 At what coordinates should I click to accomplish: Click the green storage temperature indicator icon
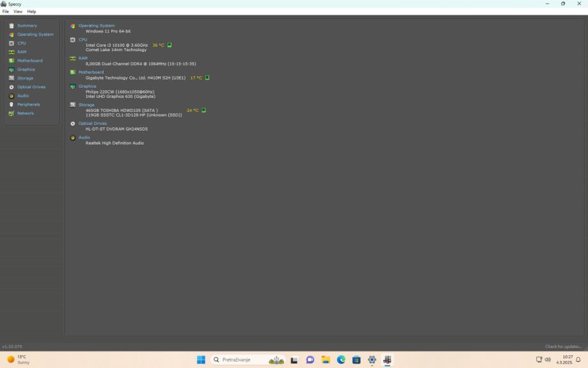tap(203, 110)
